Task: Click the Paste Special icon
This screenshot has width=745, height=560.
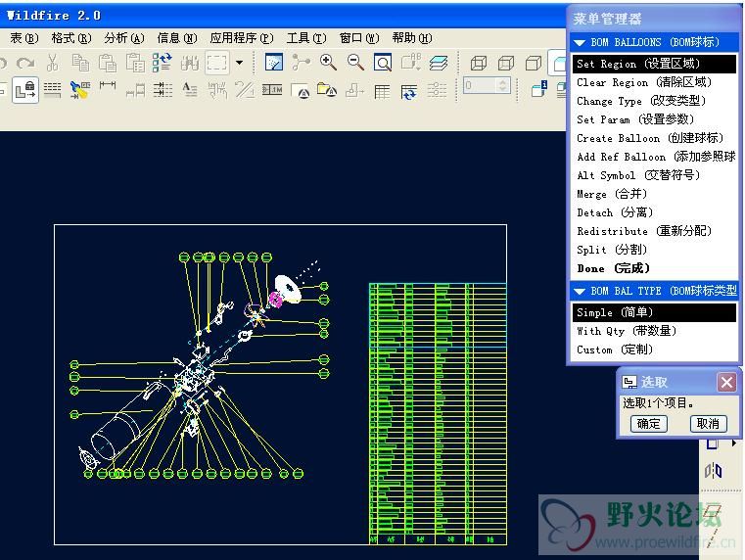Action: 135,63
